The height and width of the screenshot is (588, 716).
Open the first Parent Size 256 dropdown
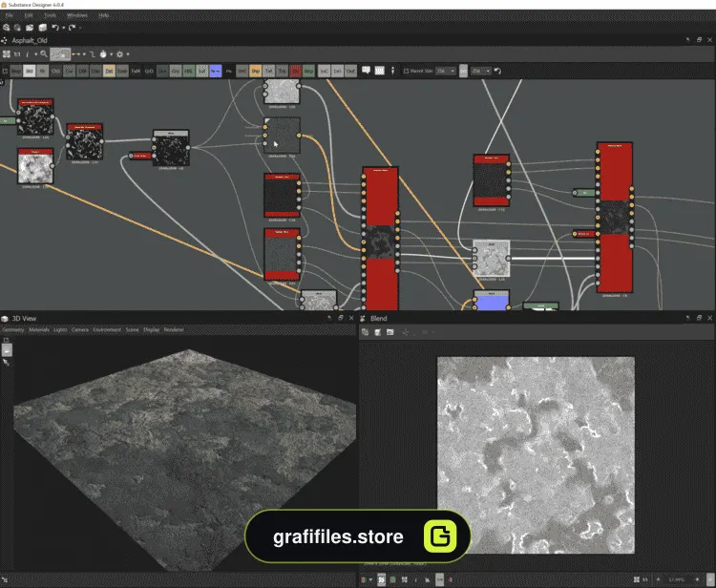point(445,71)
